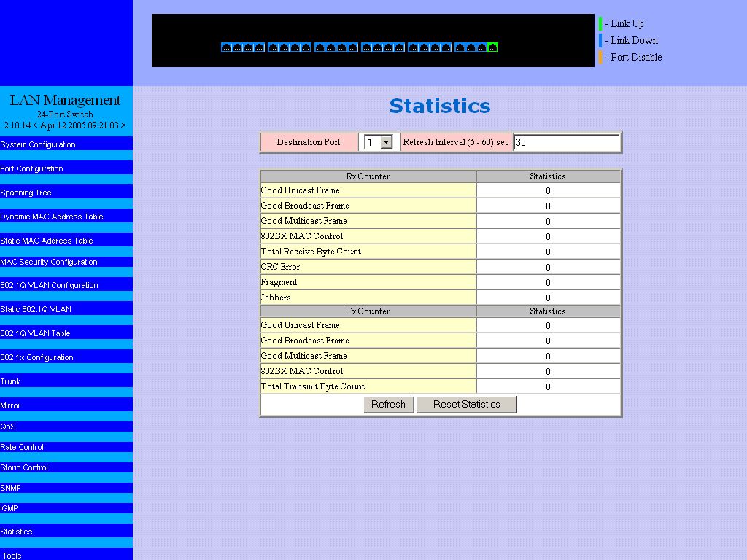Viewport: 747px width, 560px height.
Task: Click port 3 icon on switch panel
Action: (248, 47)
